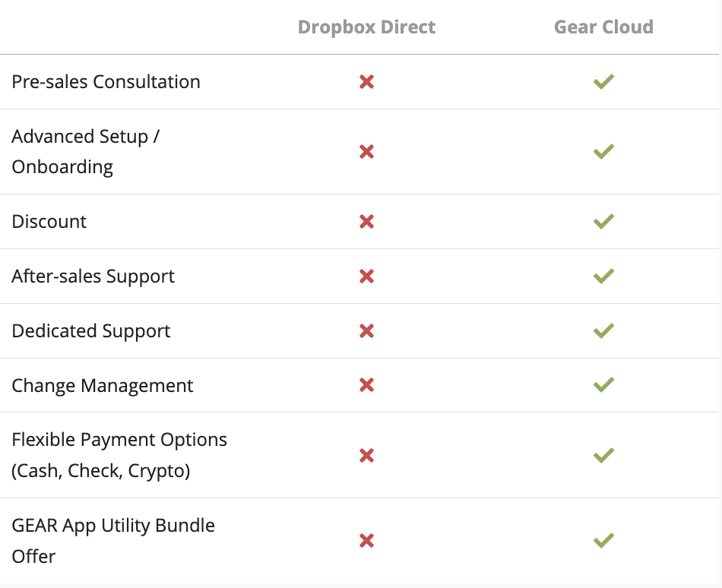Click red X for GEAR App Utility Bundle
The width and height of the screenshot is (722, 588).
tap(366, 541)
